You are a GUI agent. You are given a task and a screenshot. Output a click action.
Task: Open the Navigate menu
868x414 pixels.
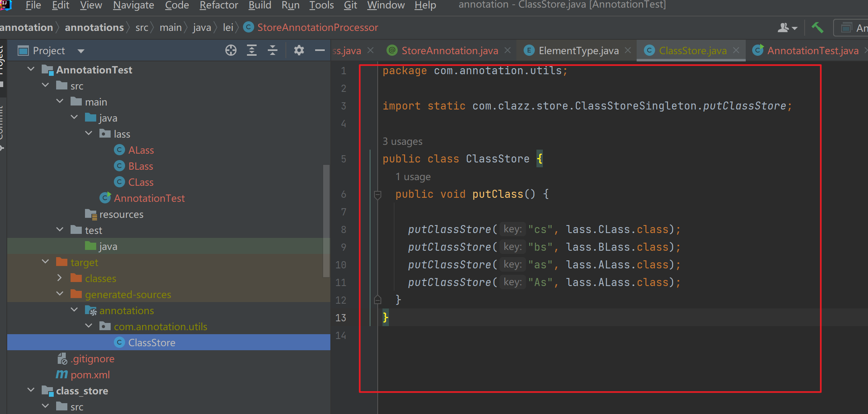(134, 5)
